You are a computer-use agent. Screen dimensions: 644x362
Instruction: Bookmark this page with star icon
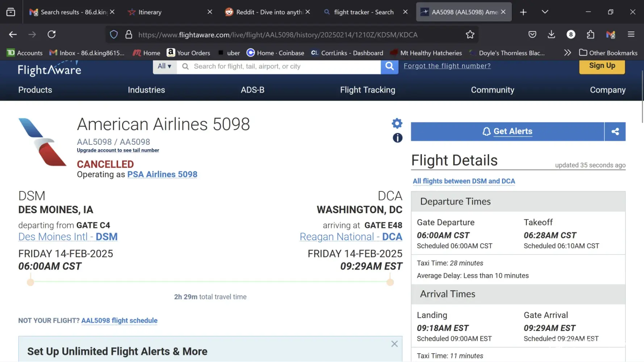coord(470,35)
